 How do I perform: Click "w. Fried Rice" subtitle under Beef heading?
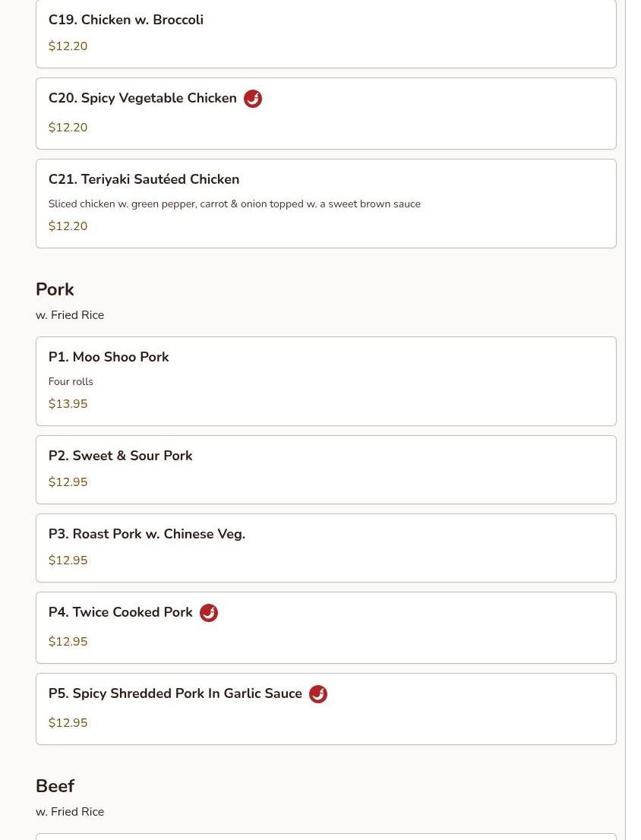point(70,812)
